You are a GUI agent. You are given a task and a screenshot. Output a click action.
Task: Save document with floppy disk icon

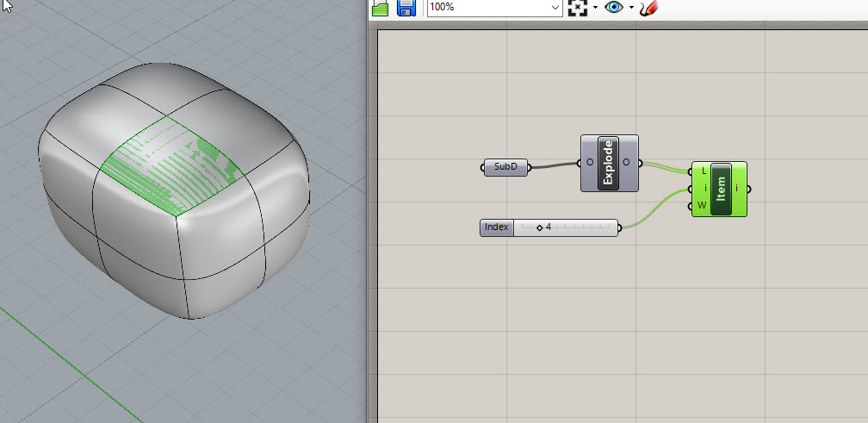tap(406, 8)
